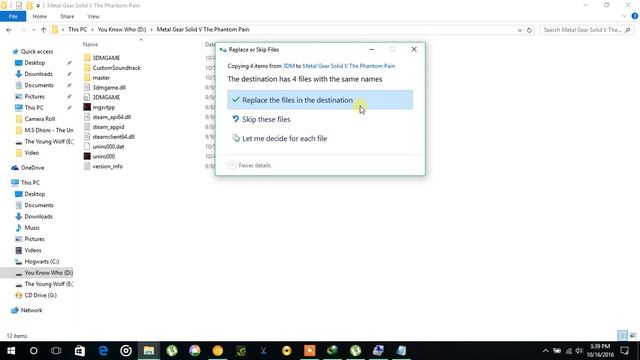Screen dimensions: 640x360
Task: Expand address bar history dropdown
Action: coord(520,30)
